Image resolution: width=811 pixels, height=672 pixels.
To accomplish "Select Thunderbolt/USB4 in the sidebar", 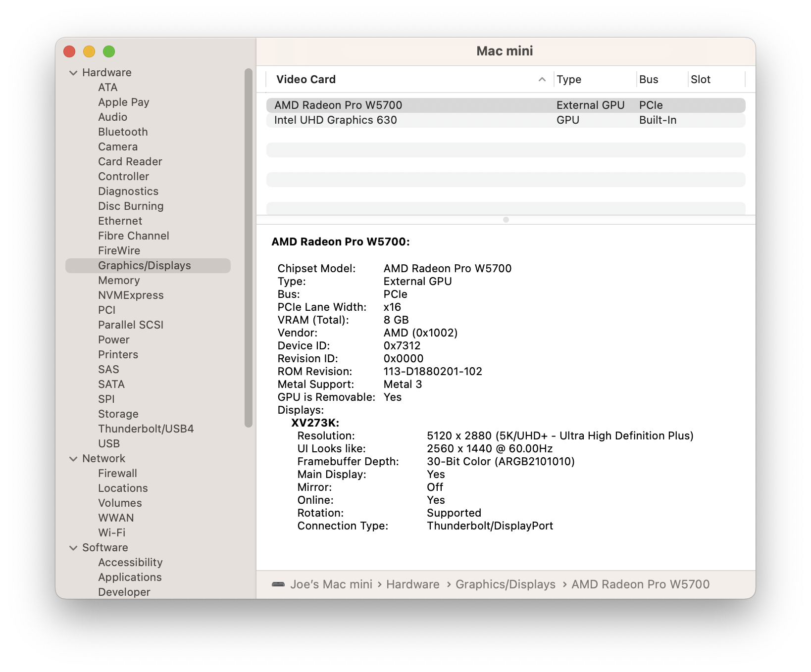I will tap(146, 429).
